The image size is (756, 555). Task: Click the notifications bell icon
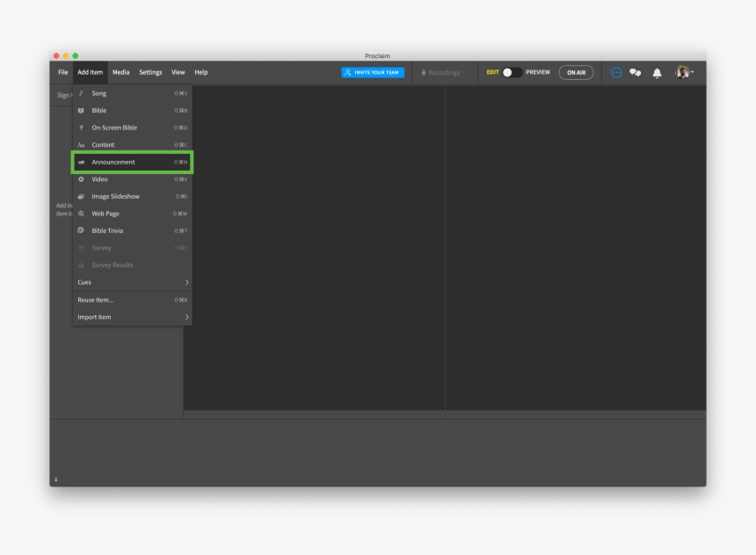656,72
